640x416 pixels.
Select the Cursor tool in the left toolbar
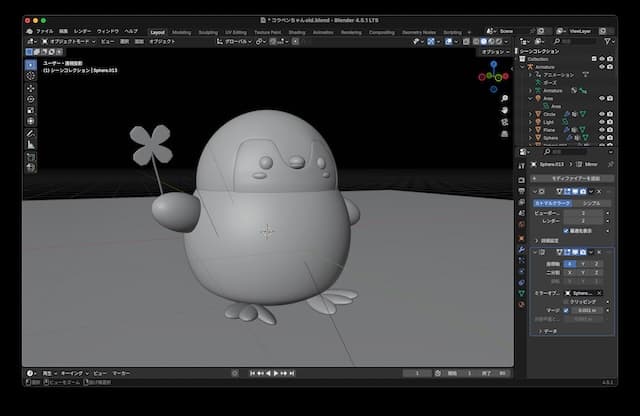click(x=31, y=76)
